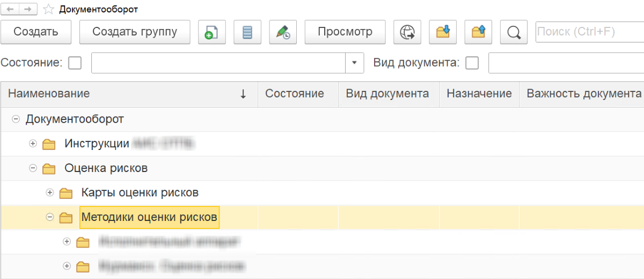Click the create-document-with-plus toolbar icon
This screenshot has height=279, width=644.
212,32
